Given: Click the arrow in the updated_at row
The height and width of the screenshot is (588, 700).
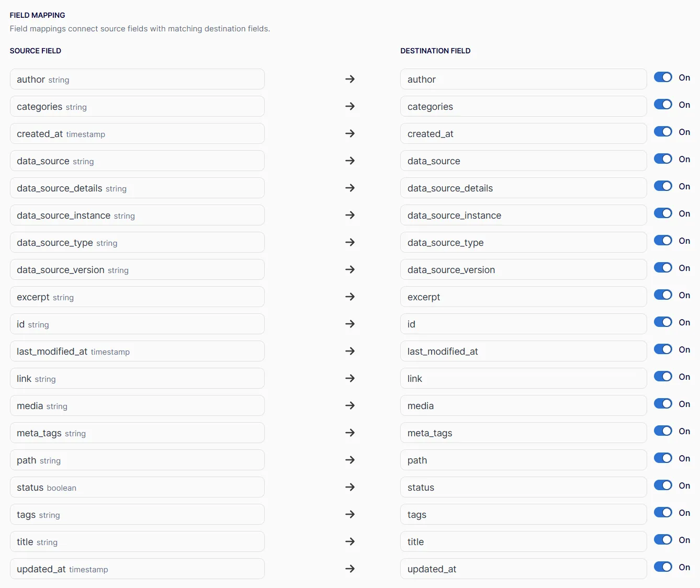Looking at the screenshot, I should [350, 569].
